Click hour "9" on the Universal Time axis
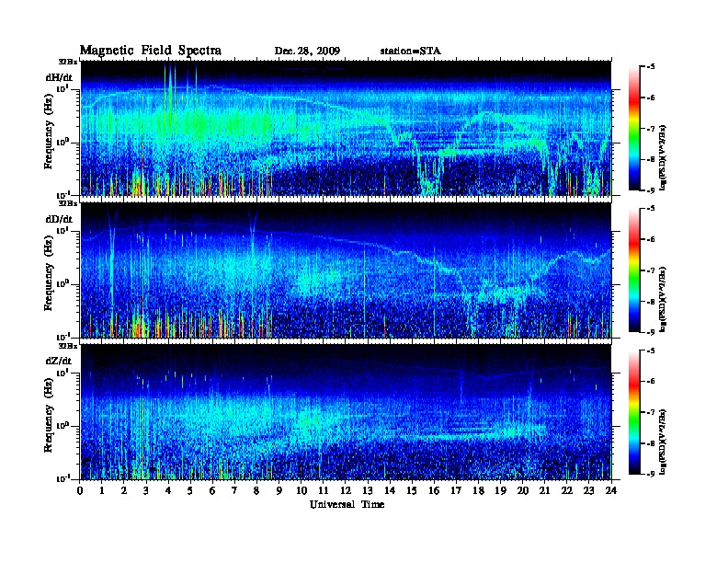The width and height of the screenshot is (728, 563). (x=279, y=490)
